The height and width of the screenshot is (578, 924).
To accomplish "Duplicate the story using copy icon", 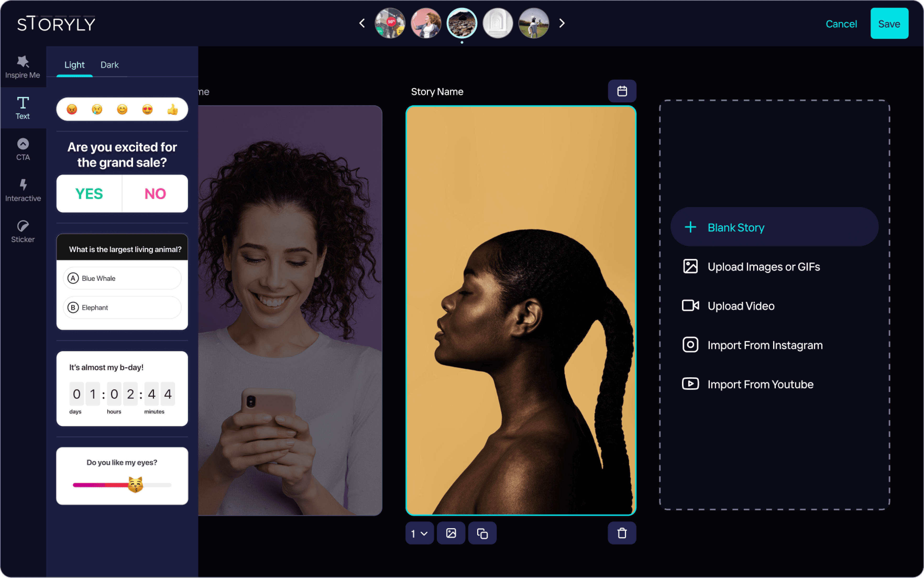I will click(482, 533).
